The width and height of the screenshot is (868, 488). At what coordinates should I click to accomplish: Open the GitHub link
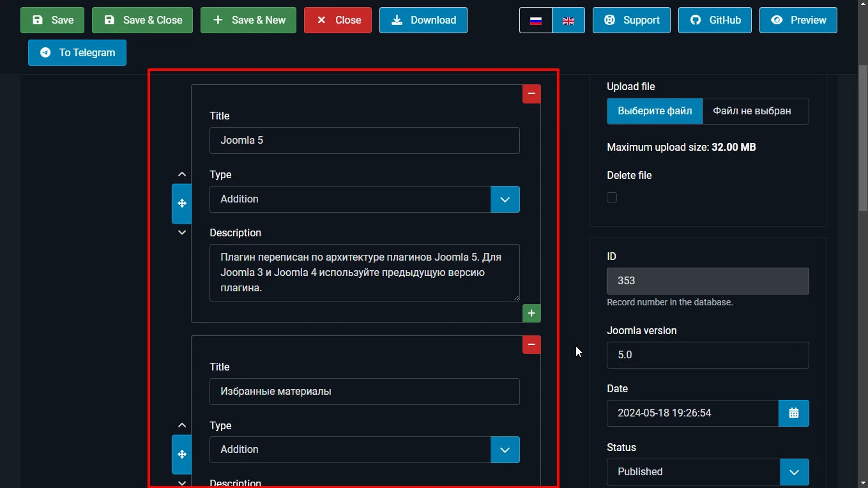pyautogui.click(x=715, y=20)
